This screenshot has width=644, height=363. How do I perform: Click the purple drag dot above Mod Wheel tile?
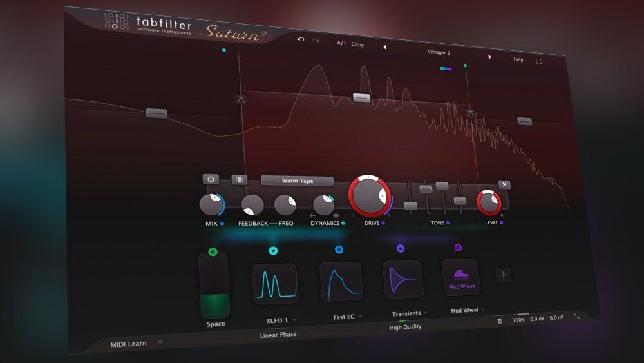pos(458,247)
